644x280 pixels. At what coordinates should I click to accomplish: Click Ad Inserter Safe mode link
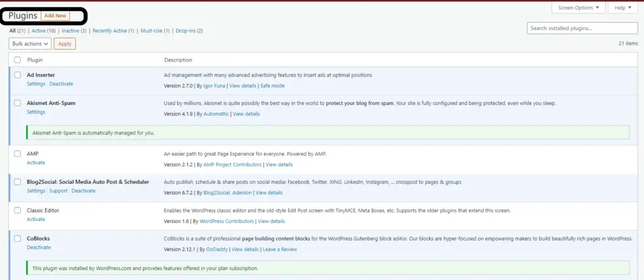click(272, 85)
